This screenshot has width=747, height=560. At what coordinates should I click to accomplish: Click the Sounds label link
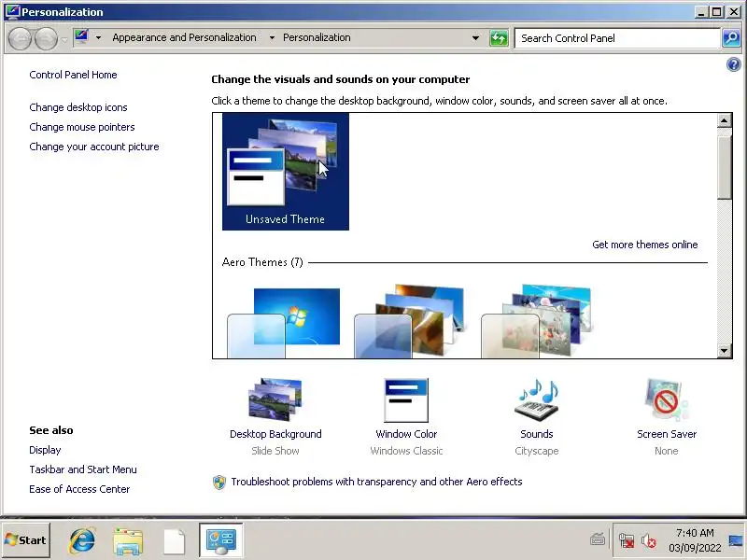click(x=536, y=434)
